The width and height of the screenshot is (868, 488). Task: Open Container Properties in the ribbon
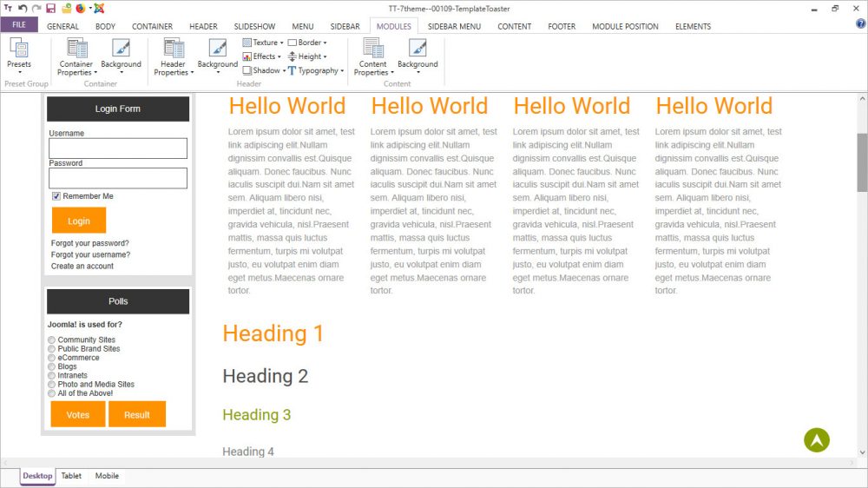76,57
